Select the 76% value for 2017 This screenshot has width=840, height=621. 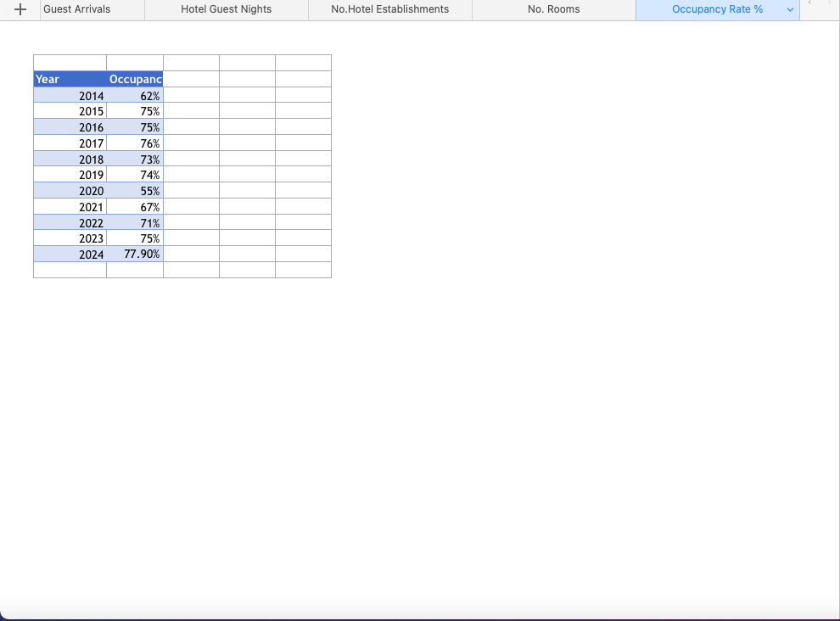(x=135, y=143)
